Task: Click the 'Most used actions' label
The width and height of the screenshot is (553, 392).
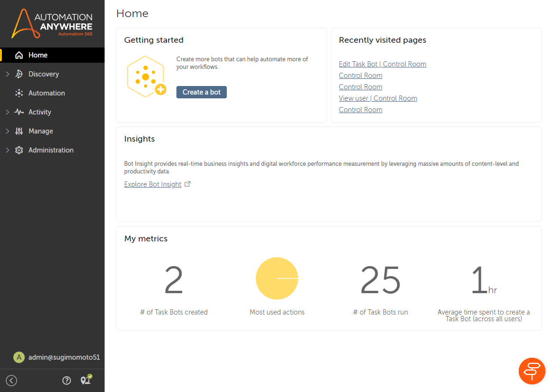Action: coord(277,312)
